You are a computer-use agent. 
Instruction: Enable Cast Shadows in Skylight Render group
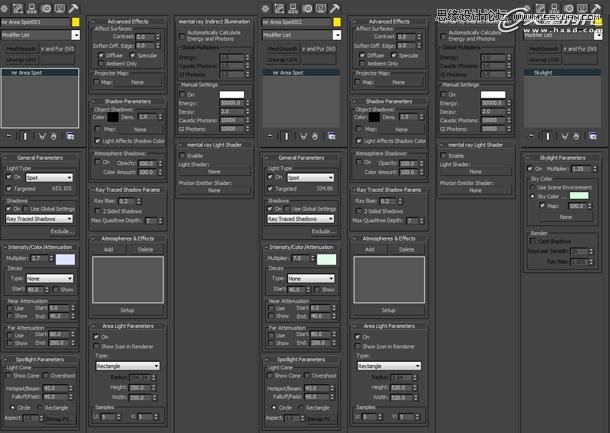click(533, 242)
